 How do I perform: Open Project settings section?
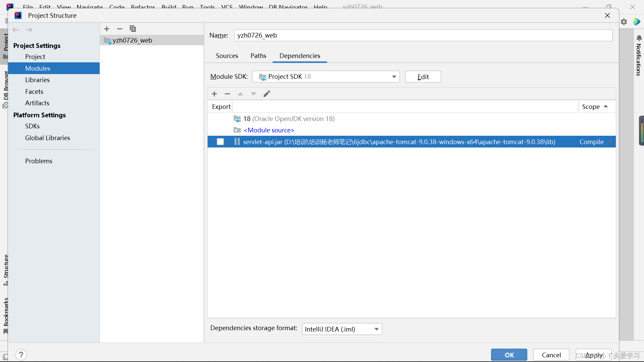(x=35, y=57)
